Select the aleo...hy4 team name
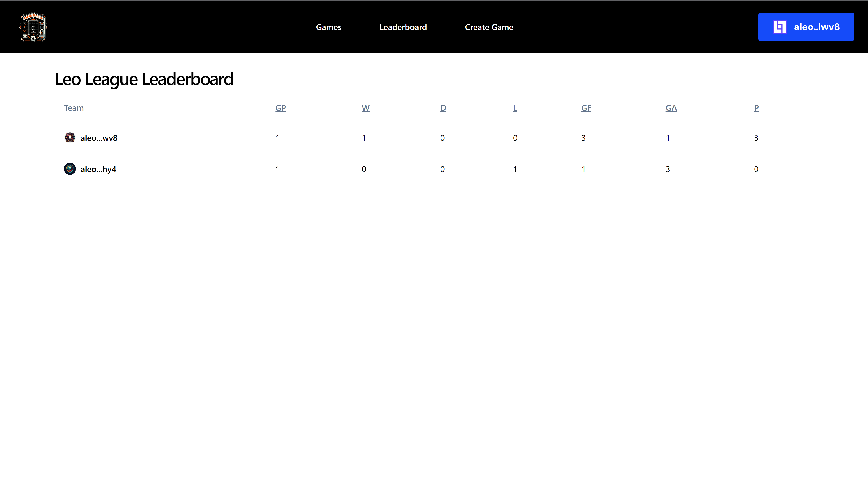 (x=98, y=169)
